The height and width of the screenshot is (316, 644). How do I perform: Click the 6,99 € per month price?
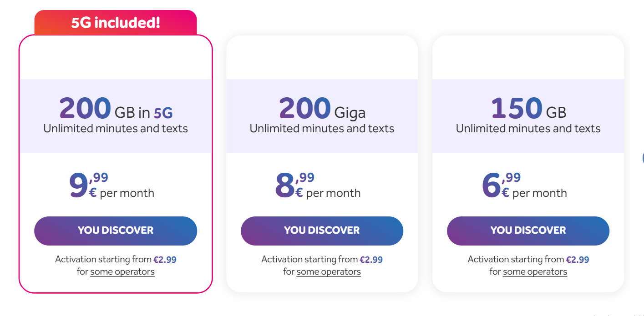pos(524,186)
